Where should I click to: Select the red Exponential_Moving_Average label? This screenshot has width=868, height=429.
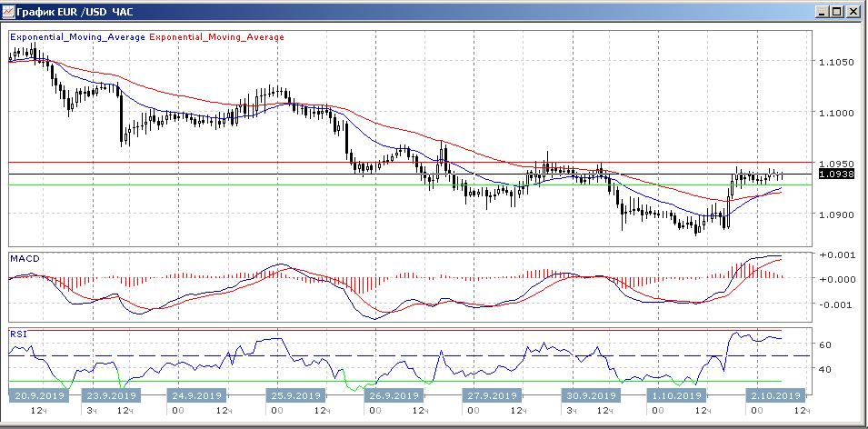pos(216,37)
